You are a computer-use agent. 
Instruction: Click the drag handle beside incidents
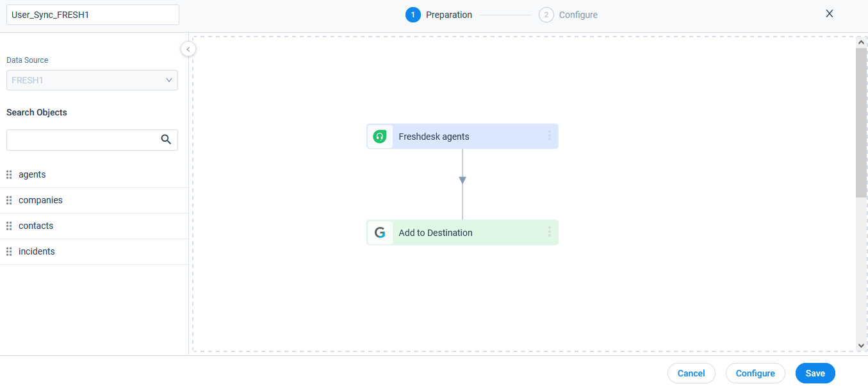point(9,252)
